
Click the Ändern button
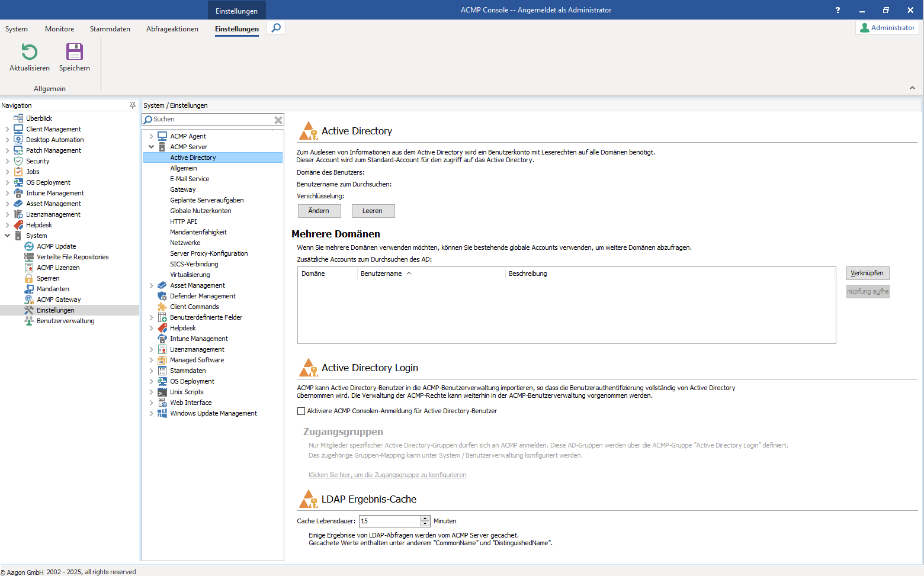click(319, 211)
